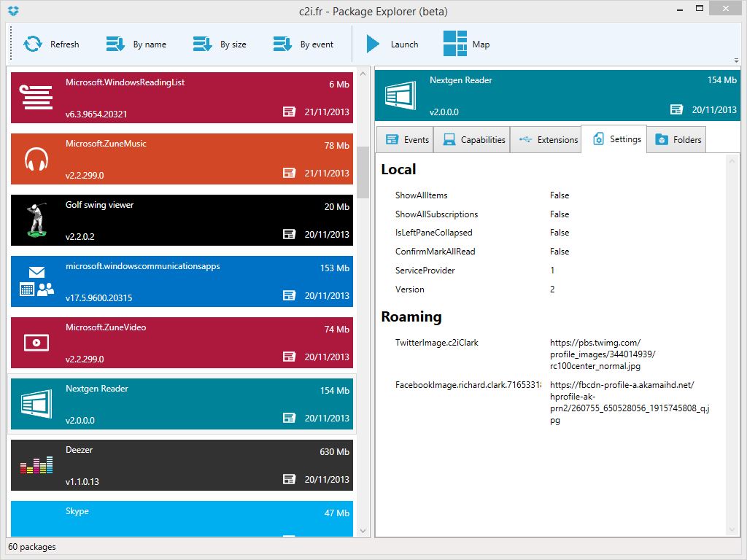
Task: Select the Microsoft.ZuneMusic package name
Action: tap(106, 144)
